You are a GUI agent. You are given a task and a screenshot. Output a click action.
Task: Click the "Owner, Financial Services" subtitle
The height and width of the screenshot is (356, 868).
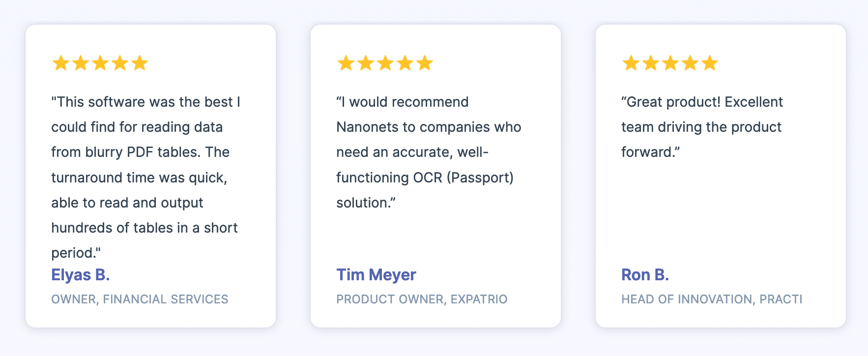coord(140,299)
